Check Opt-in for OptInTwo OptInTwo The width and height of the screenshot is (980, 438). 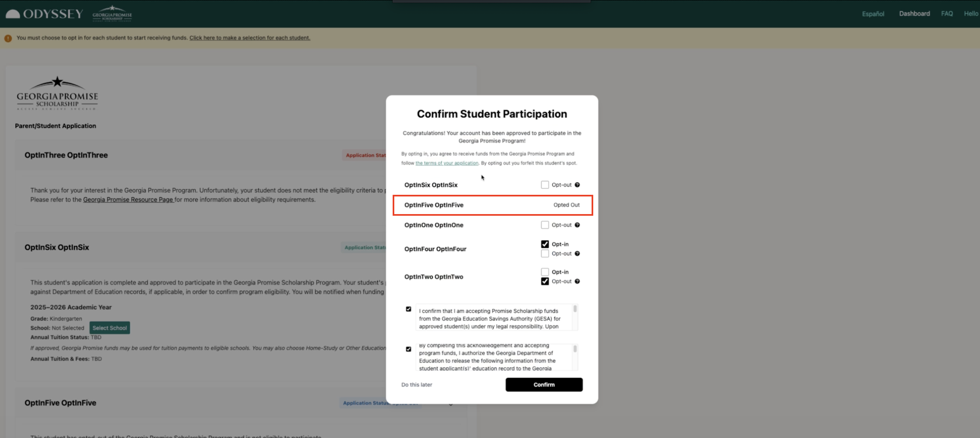(545, 272)
